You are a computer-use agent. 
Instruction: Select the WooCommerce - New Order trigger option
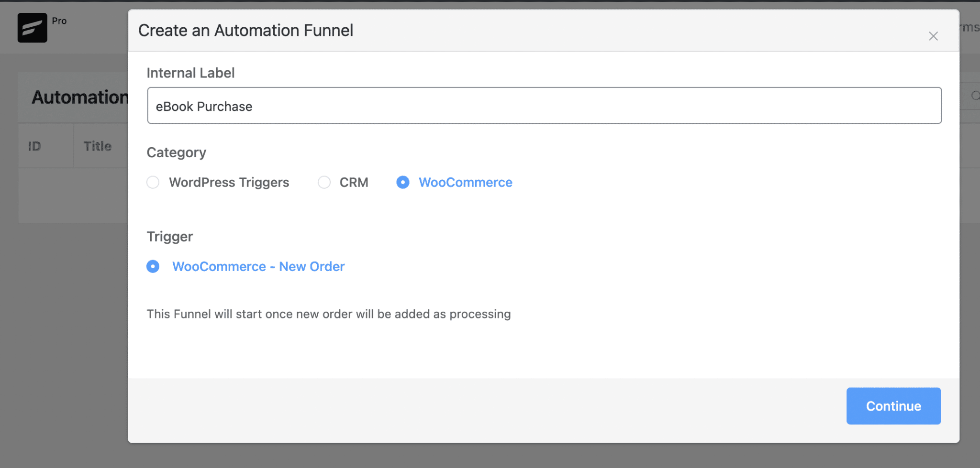(153, 266)
